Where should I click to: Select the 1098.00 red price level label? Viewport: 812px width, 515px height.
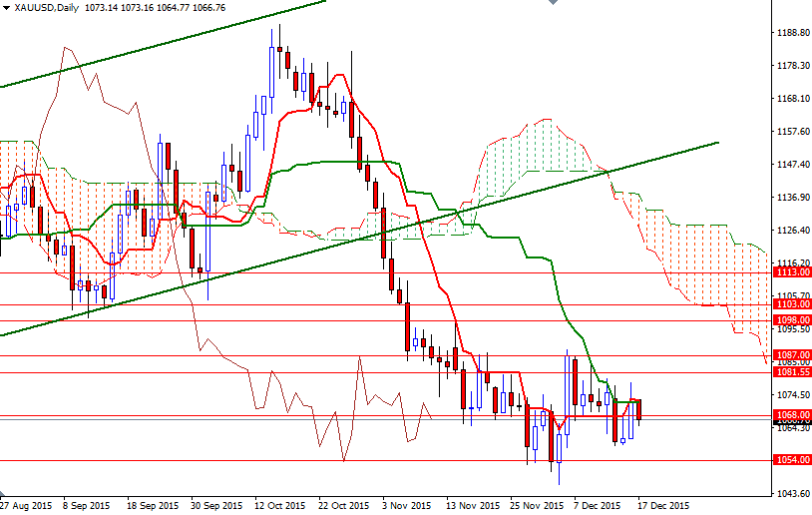tap(792, 320)
